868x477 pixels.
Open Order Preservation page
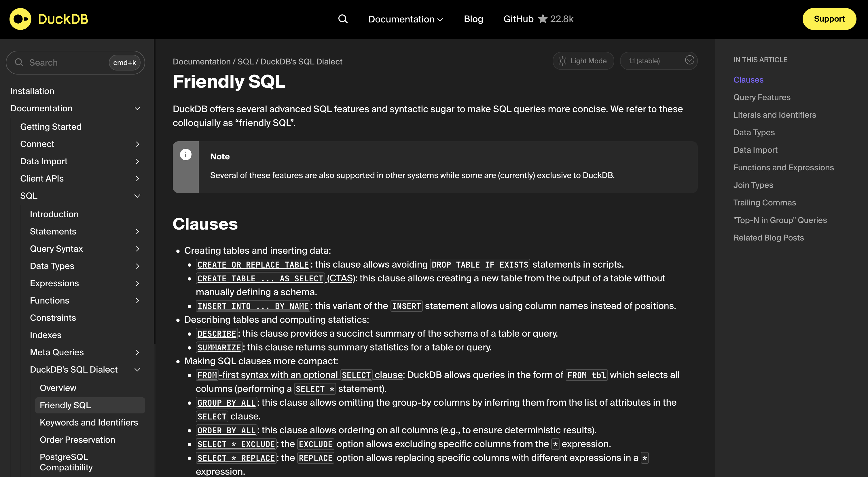[x=77, y=440]
